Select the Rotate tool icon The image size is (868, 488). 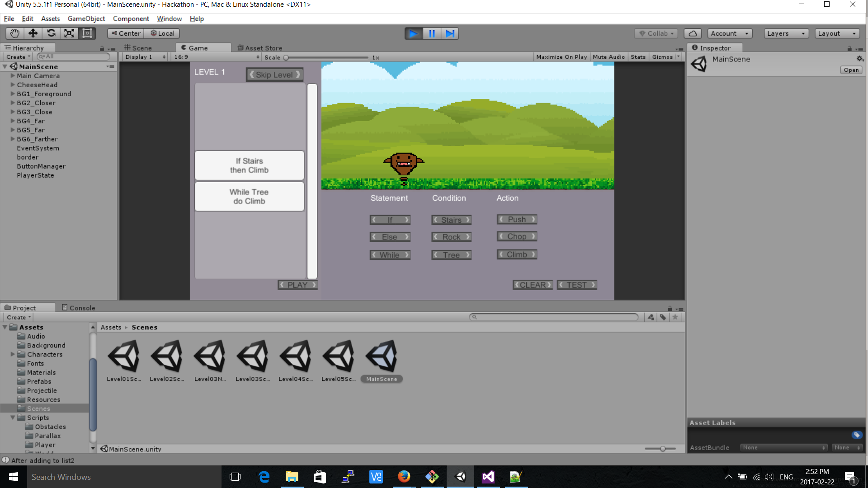pyautogui.click(x=51, y=33)
